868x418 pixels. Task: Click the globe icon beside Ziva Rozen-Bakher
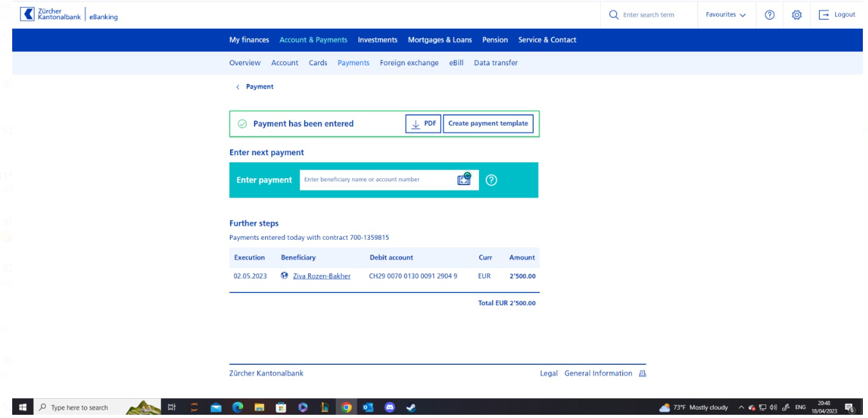click(x=285, y=276)
